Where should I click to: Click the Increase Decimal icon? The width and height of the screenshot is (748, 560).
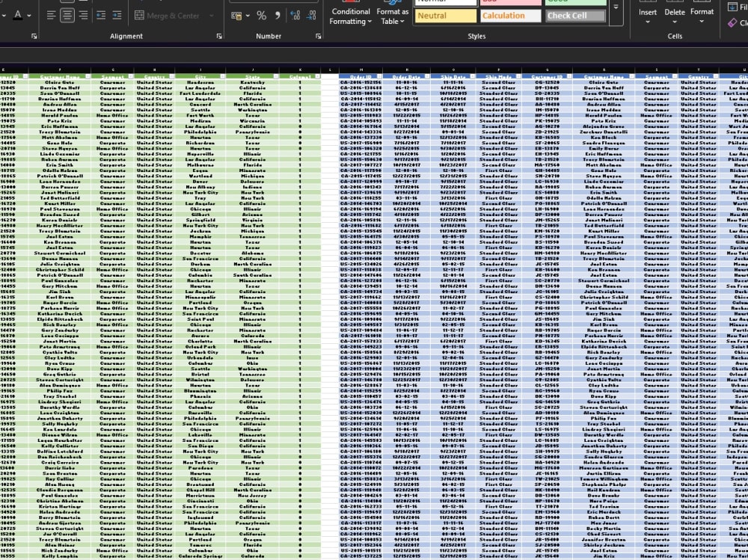pos(295,16)
